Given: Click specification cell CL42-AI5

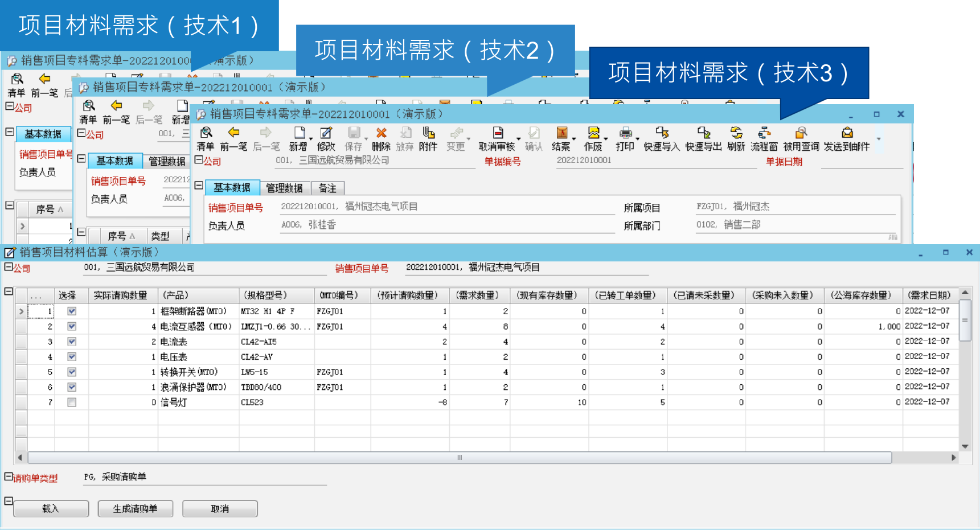Looking at the screenshot, I should click(277, 342).
